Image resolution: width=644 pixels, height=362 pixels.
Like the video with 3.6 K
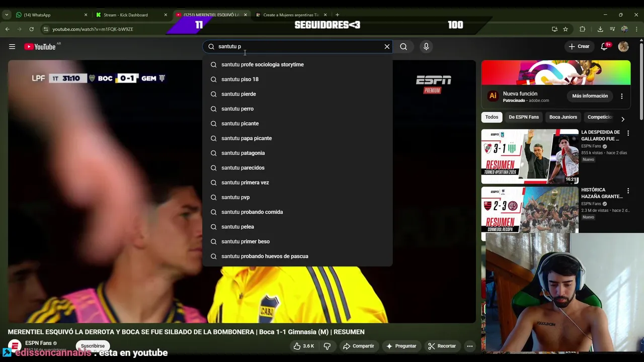point(304,346)
